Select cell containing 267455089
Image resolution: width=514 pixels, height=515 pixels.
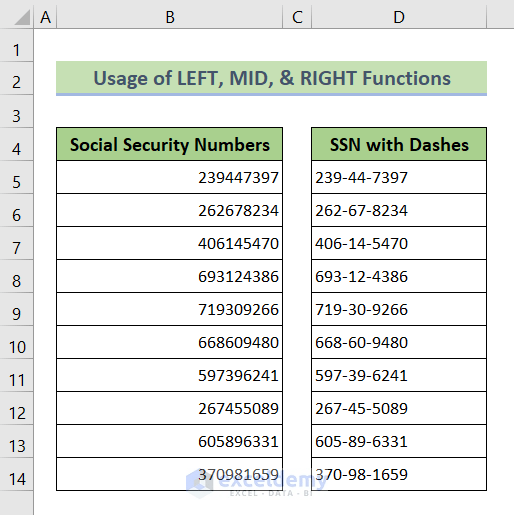point(170,408)
